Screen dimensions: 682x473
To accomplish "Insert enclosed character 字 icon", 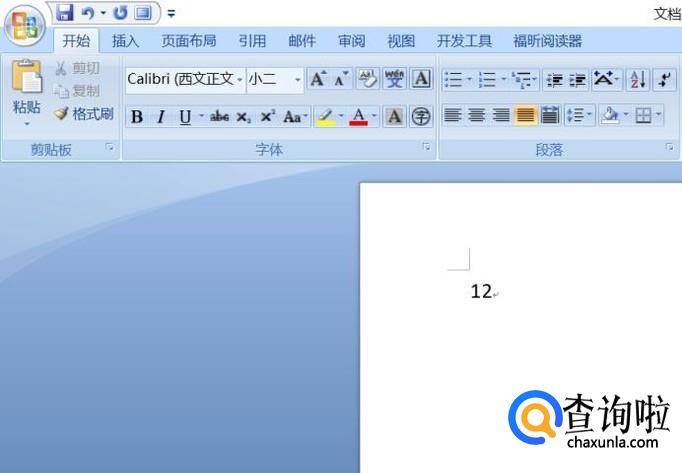I will (x=421, y=117).
